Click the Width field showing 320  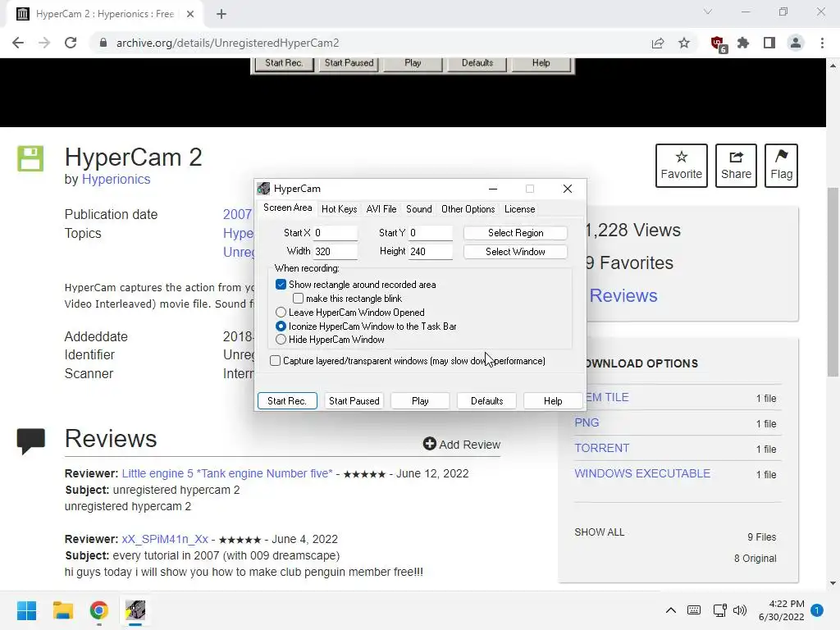pos(335,252)
